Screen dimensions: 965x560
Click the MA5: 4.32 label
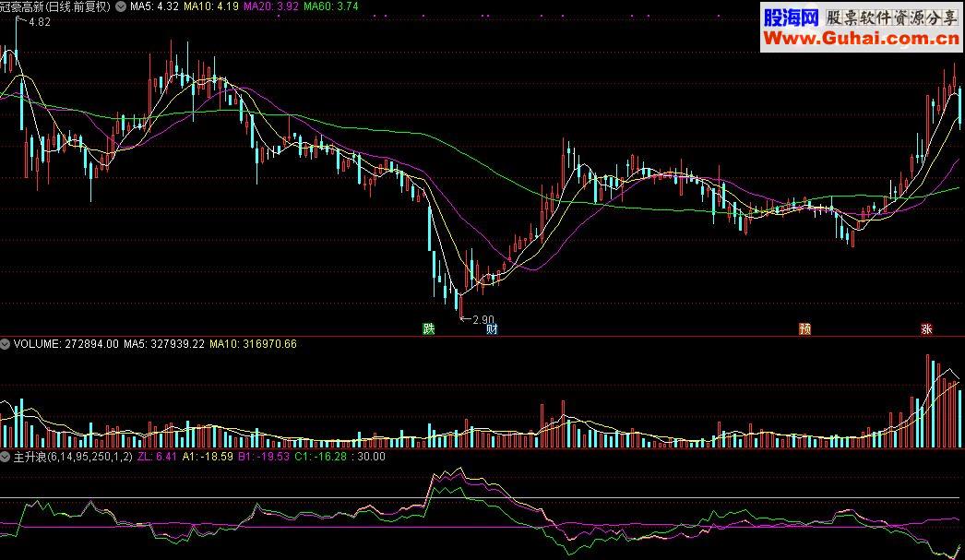pyautogui.click(x=154, y=6)
